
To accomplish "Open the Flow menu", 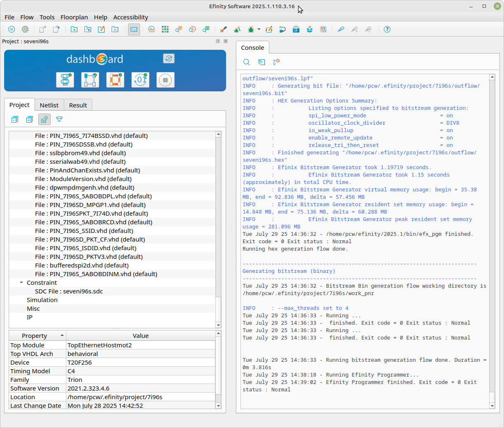I will pyautogui.click(x=27, y=17).
